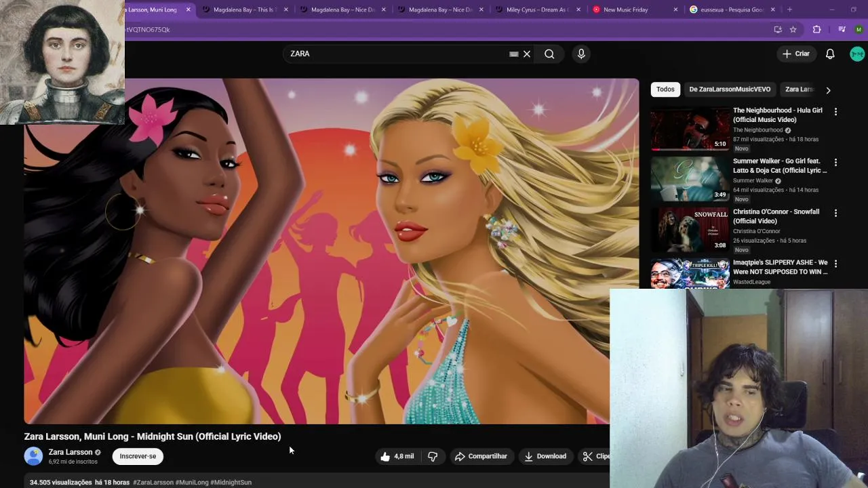
Task: Select the partially shown Zara Lars chip
Action: pyautogui.click(x=798, y=89)
